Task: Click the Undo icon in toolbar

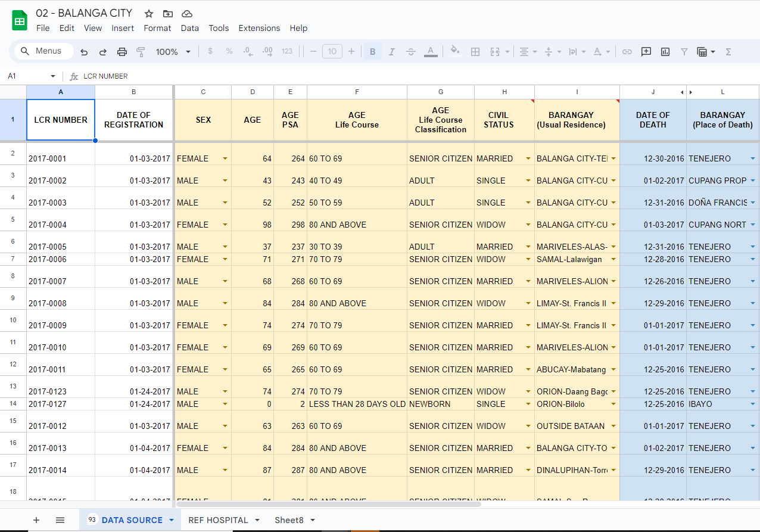Action: (x=84, y=52)
